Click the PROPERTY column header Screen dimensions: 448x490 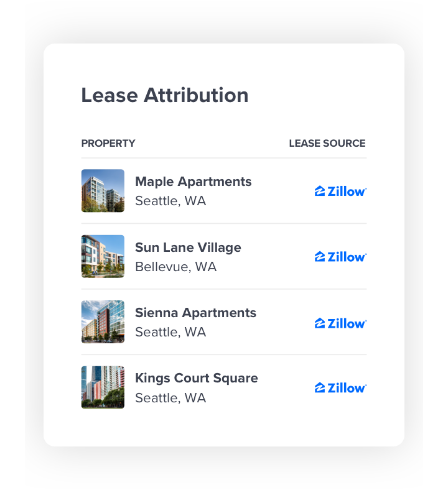[108, 143]
